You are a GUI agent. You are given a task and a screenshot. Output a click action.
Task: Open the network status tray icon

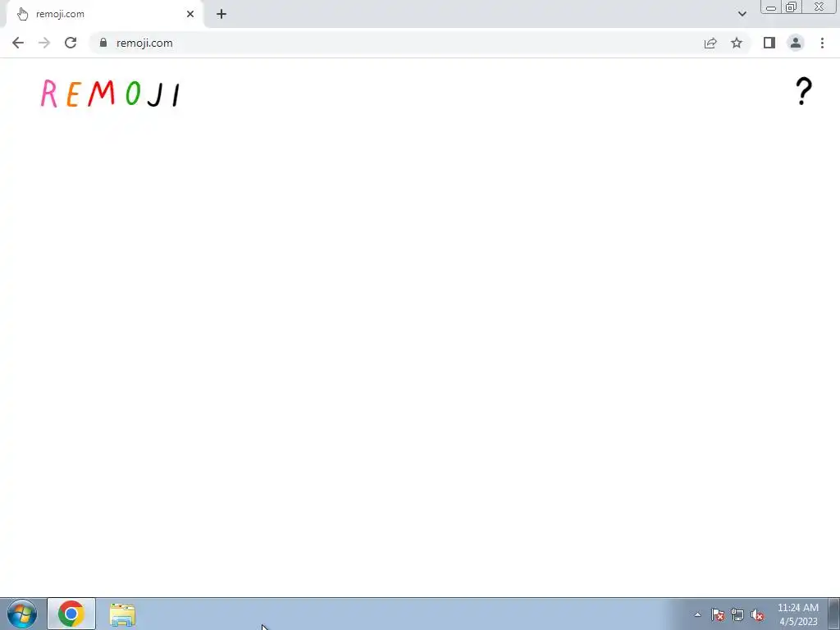click(737, 615)
